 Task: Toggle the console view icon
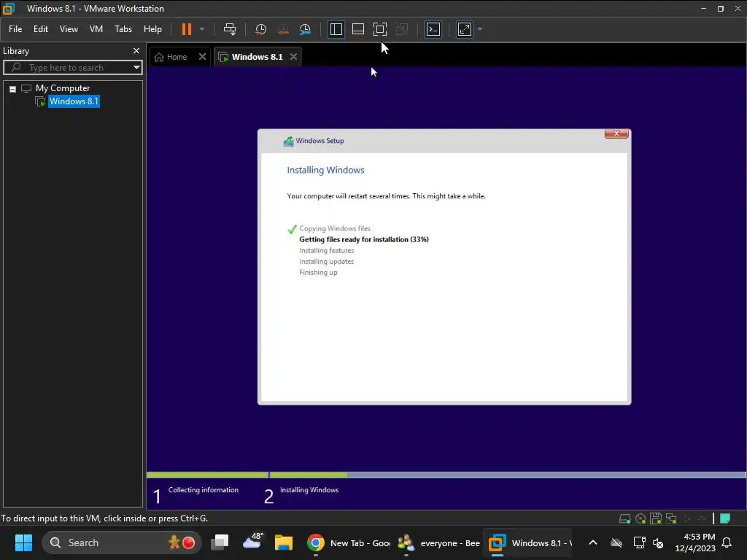(433, 29)
